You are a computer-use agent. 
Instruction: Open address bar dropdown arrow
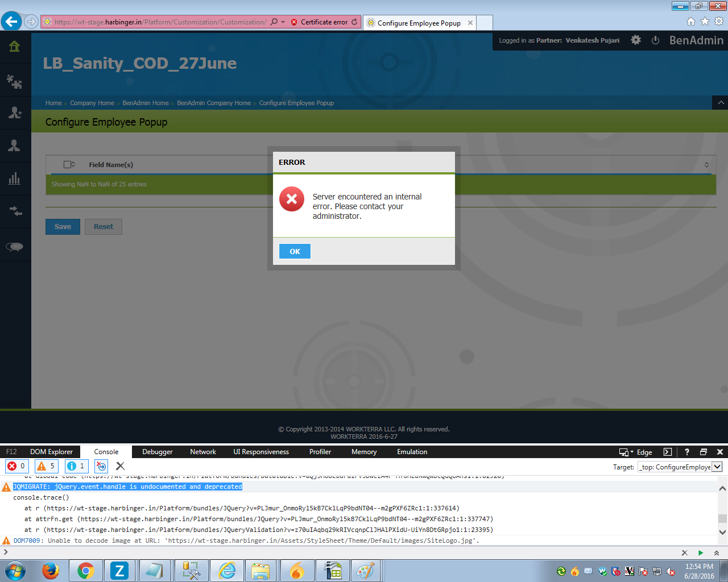click(283, 22)
